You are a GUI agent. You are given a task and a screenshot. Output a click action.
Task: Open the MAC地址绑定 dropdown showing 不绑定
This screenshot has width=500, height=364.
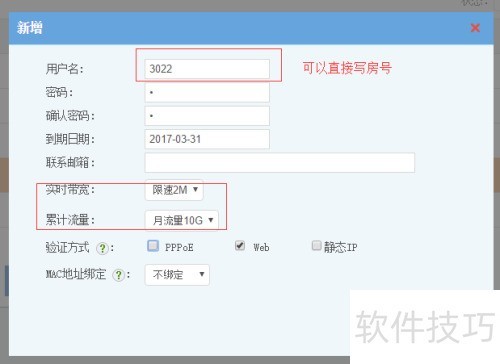pyautogui.click(x=177, y=275)
